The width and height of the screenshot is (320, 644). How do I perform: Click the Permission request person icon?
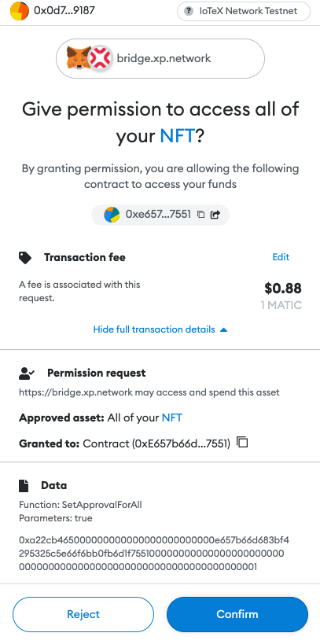click(27, 374)
